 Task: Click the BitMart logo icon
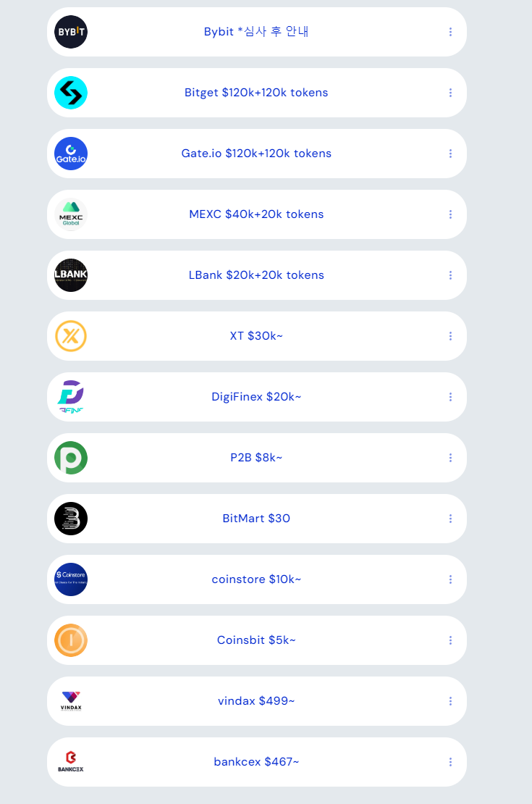tap(71, 519)
